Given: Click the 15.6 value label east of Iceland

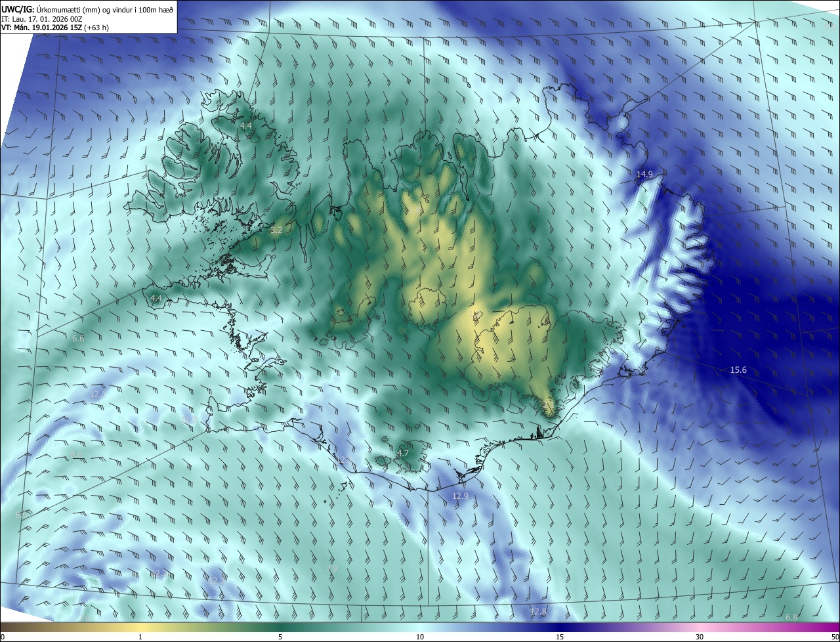Looking at the screenshot, I should point(738,370).
